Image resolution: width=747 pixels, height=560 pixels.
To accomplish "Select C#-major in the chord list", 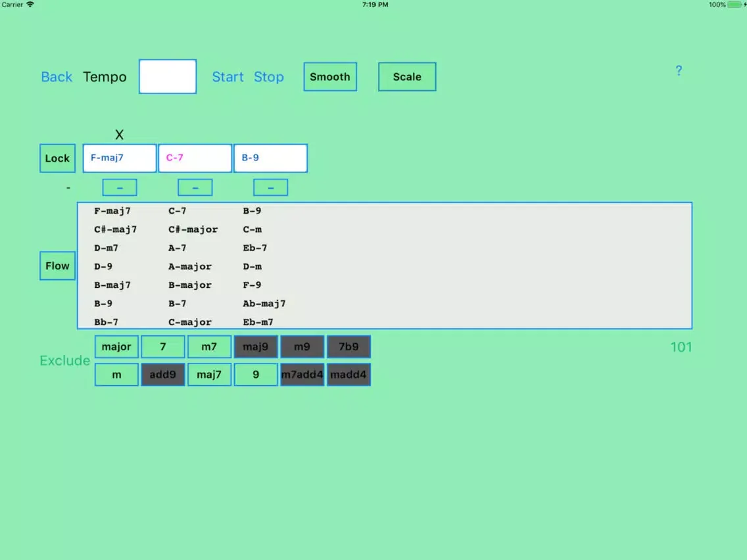I will [x=193, y=229].
